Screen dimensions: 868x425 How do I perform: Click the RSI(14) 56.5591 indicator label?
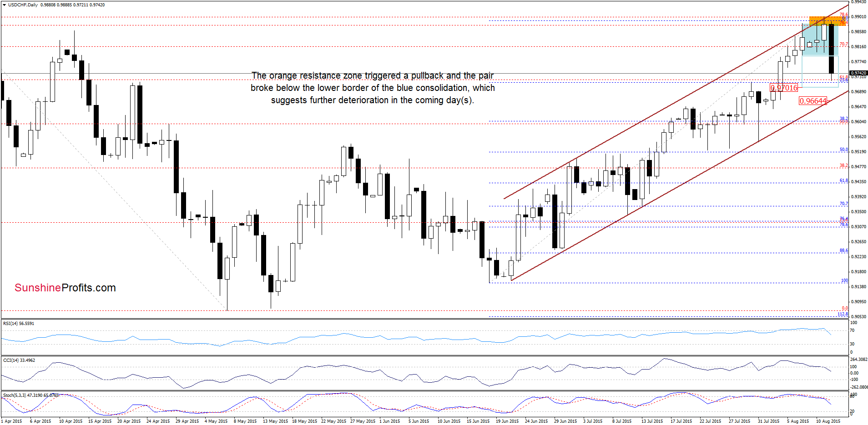pos(19,324)
